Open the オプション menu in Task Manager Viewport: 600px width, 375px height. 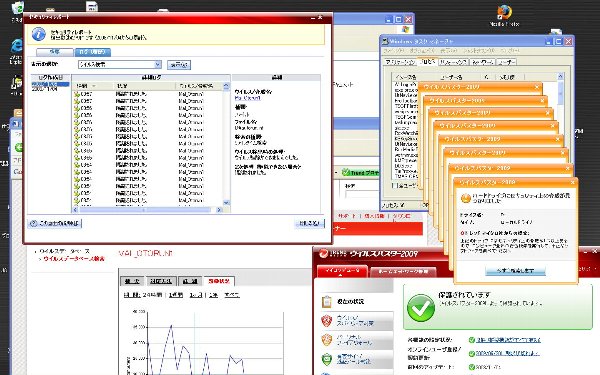click(x=422, y=51)
